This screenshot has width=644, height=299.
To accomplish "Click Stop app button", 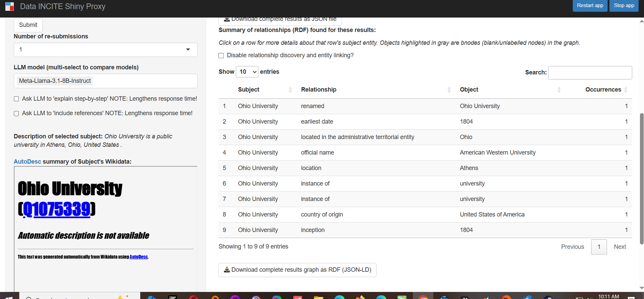I will pos(624,5).
